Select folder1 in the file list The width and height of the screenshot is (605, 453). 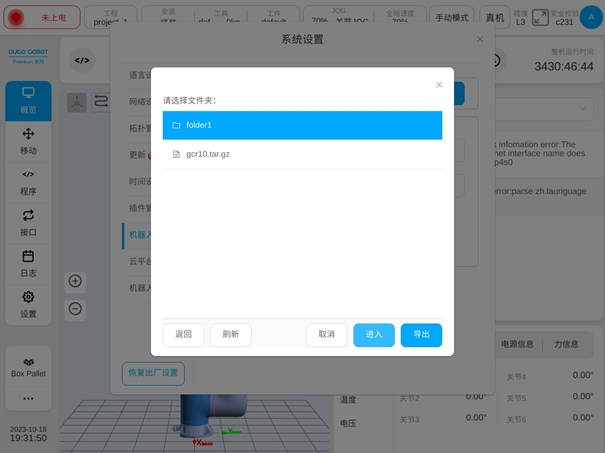tap(302, 125)
